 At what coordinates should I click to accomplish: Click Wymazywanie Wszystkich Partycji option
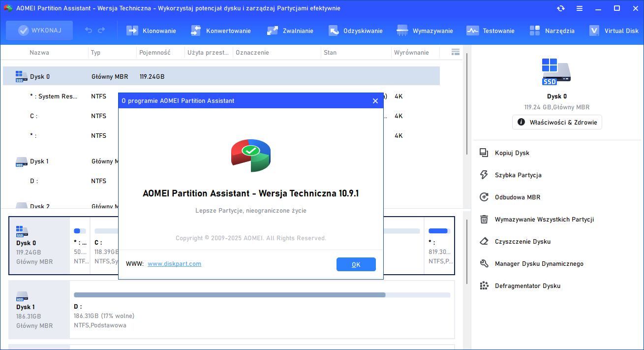point(545,220)
